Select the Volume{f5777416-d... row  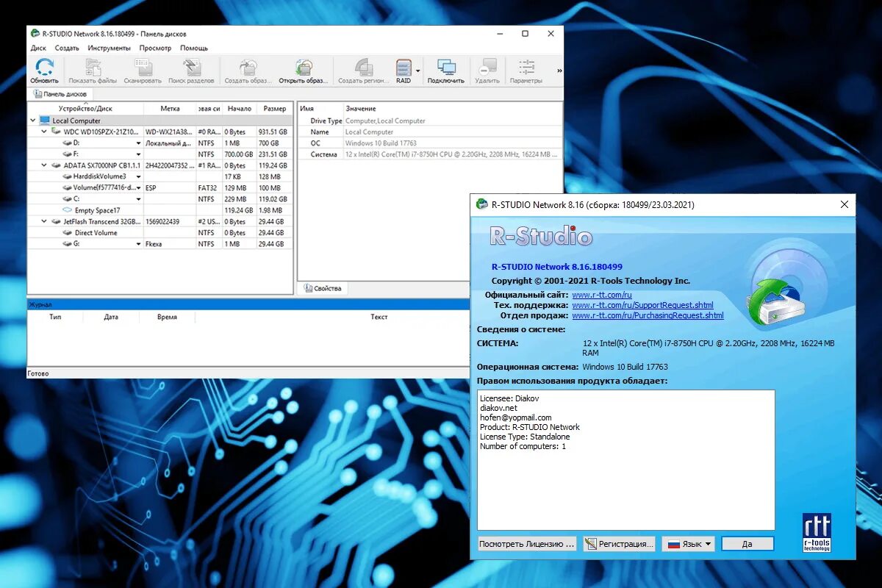click(x=159, y=188)
